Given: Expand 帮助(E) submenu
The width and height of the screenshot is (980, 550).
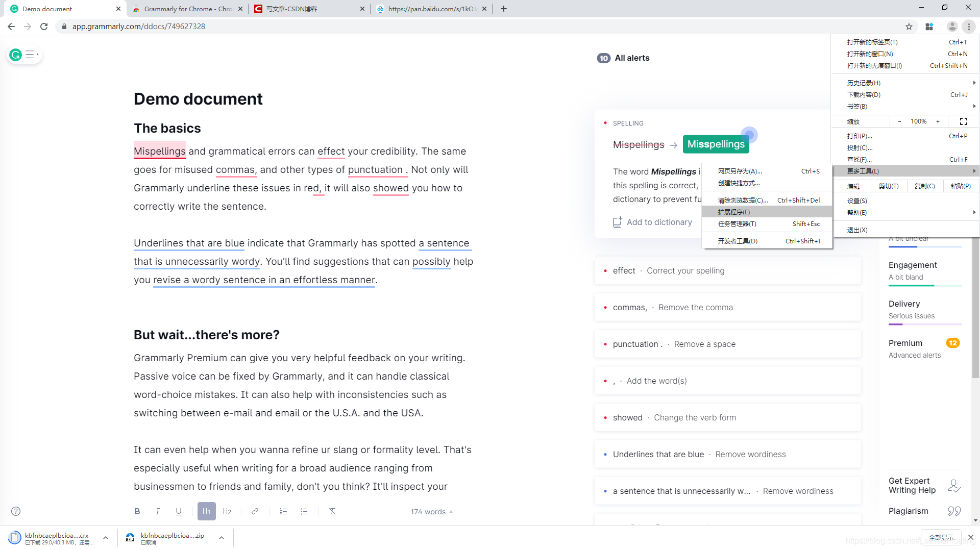Looking at the screenshot, I should click(905, 212).
